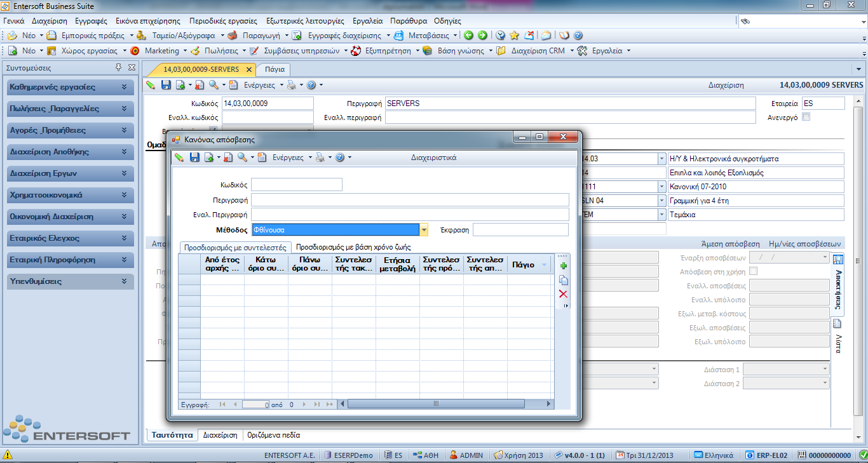Click main window save floppy icon

166,84
